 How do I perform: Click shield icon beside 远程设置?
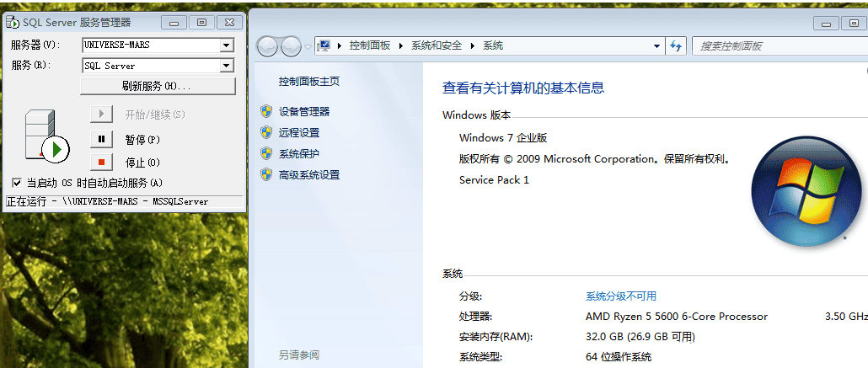pyautogui.click(x=266, y=133)
